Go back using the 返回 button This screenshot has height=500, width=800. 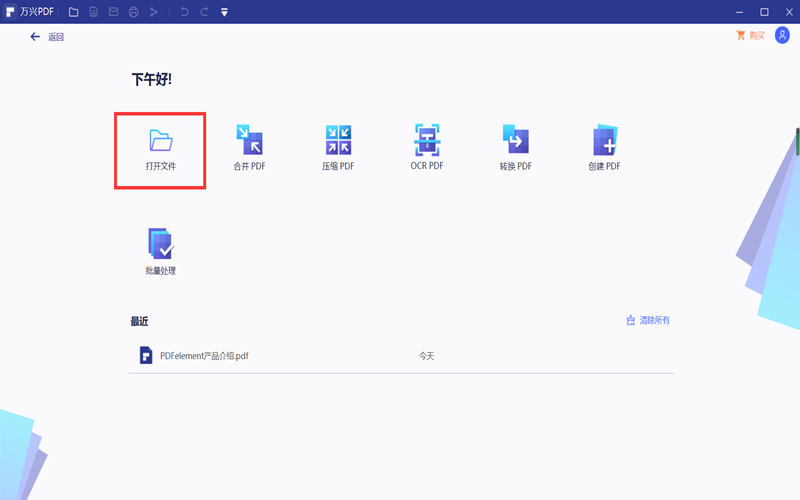[x=47, y=37]
